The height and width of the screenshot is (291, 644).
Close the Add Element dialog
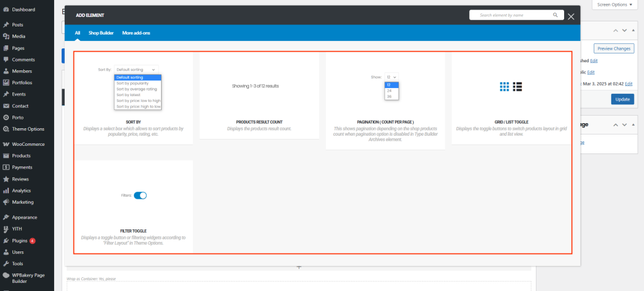click(571, 16)
